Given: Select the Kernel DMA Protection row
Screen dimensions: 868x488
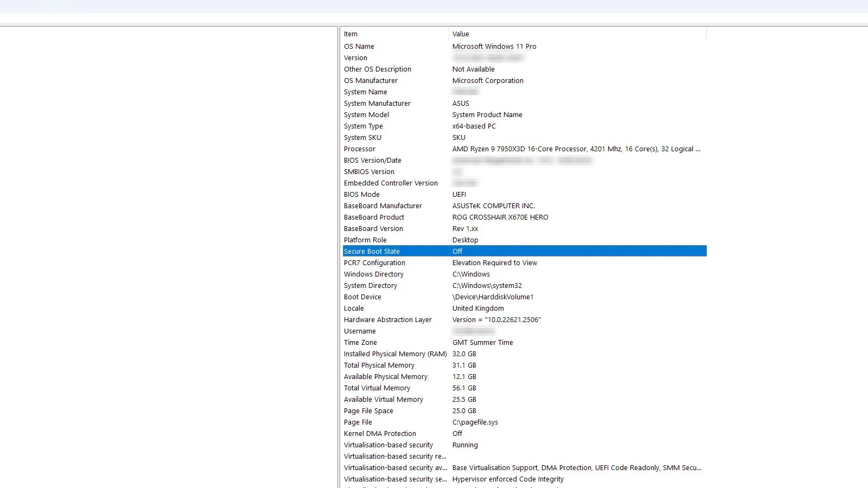Looking at the screenshot, I should click(525, 433).
